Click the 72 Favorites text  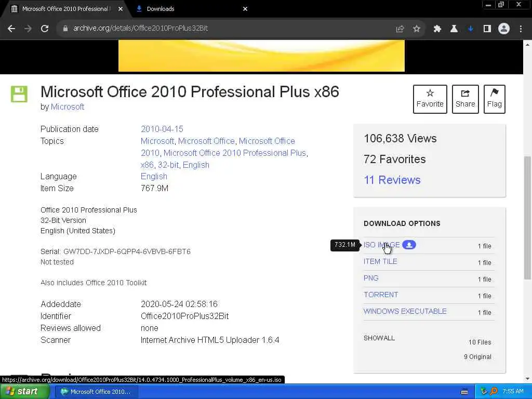pos(395,159)
